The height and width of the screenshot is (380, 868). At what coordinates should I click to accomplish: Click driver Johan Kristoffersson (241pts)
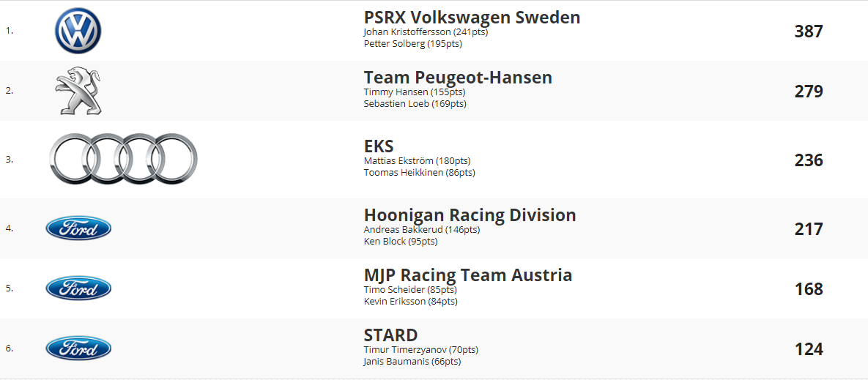pyautogui.click(x=426, y=32)
